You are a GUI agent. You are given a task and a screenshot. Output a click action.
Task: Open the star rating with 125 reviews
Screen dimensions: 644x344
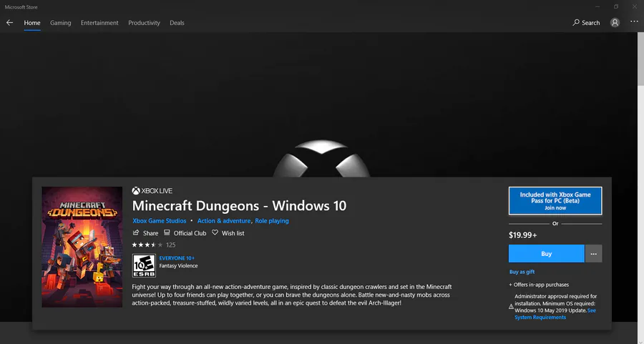point(154,245)
